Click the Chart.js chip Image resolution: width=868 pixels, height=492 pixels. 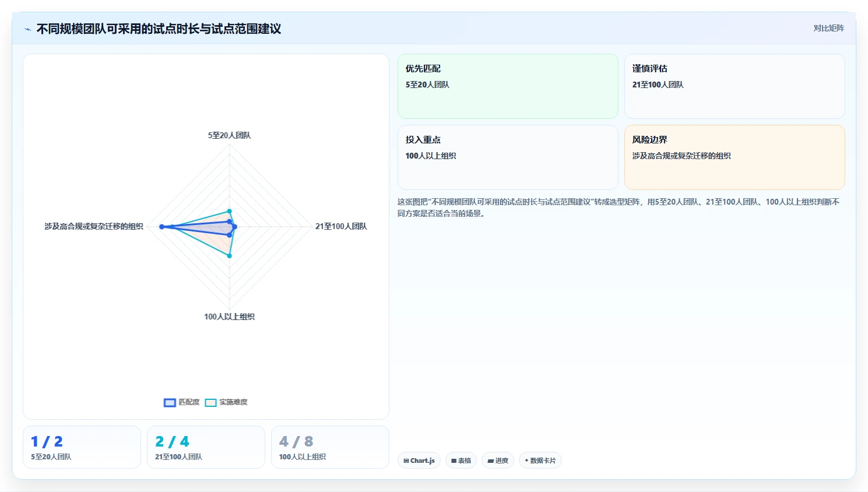pos(419,461)
